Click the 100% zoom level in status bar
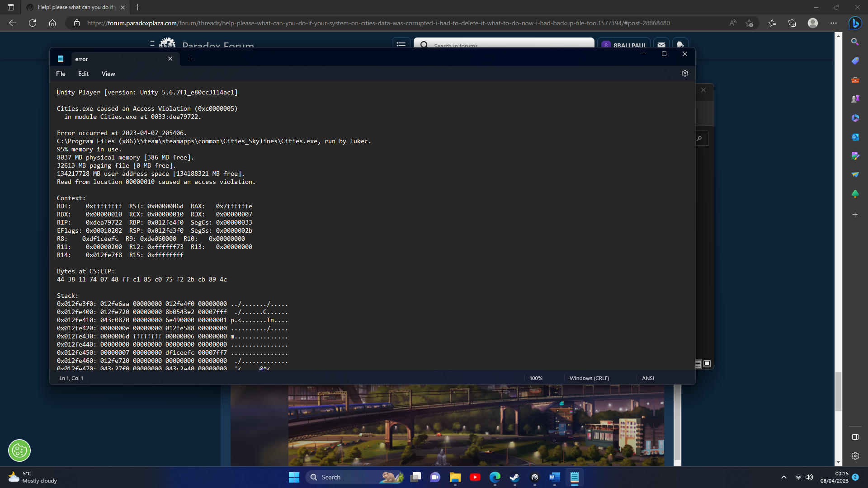 click(536, 378)
